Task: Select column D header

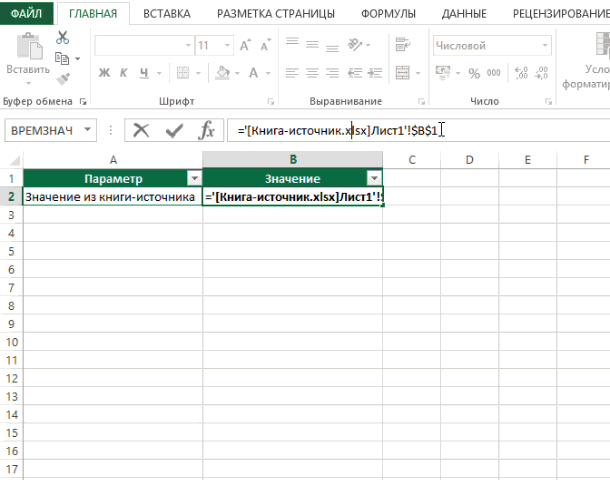Action: click(470, 159)
